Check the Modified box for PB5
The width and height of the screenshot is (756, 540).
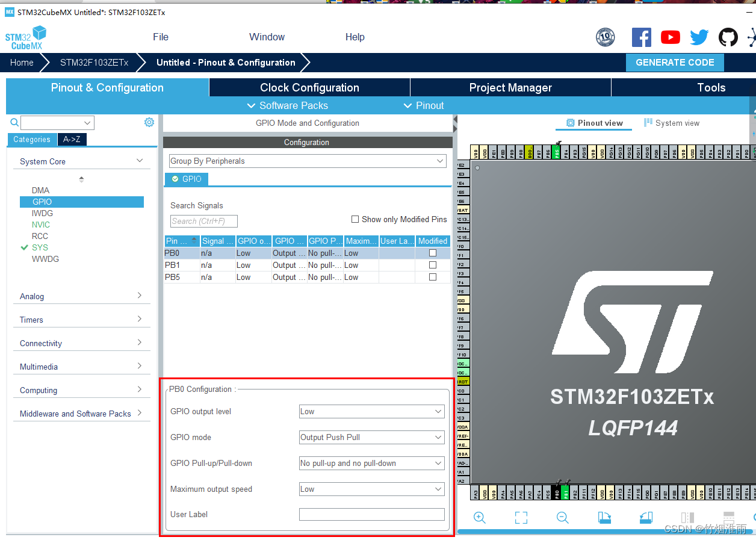tap(433, 277)
